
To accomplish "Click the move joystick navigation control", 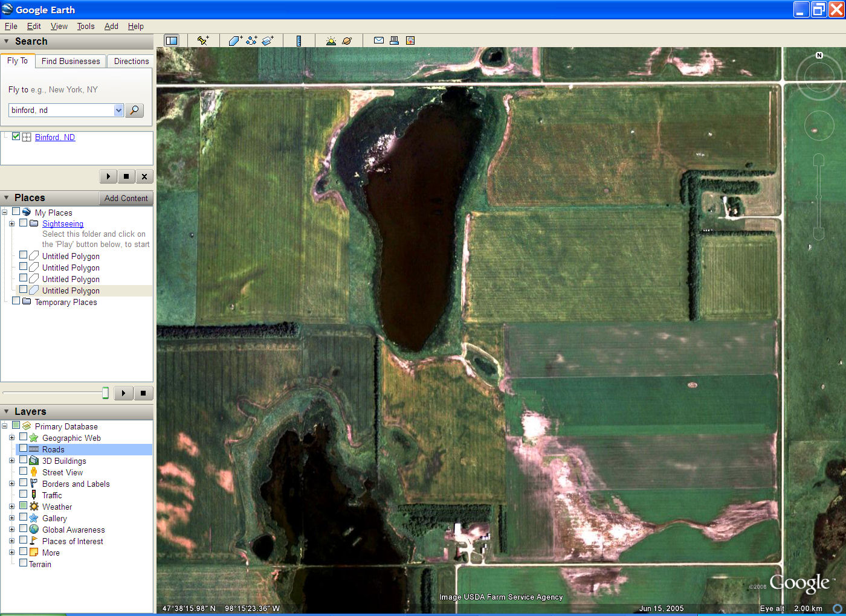I will click(x=819, y=126).
